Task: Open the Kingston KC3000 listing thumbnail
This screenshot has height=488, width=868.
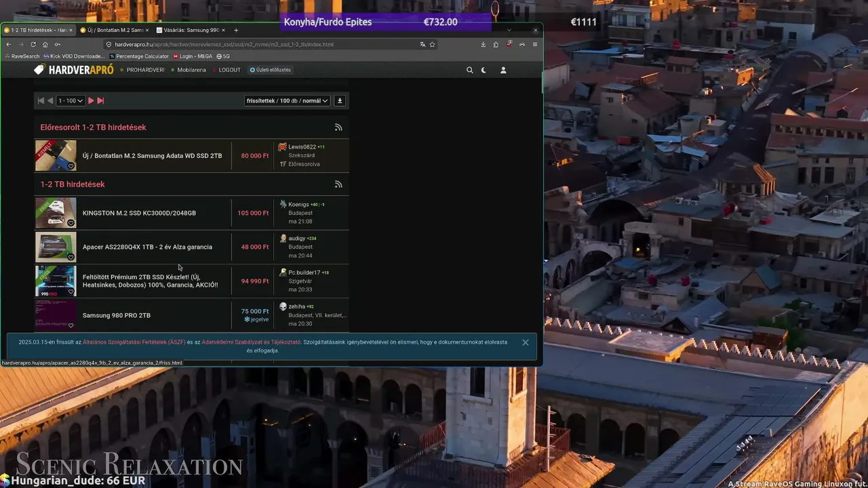Action: pyautogui.click(x=56, y=213)
